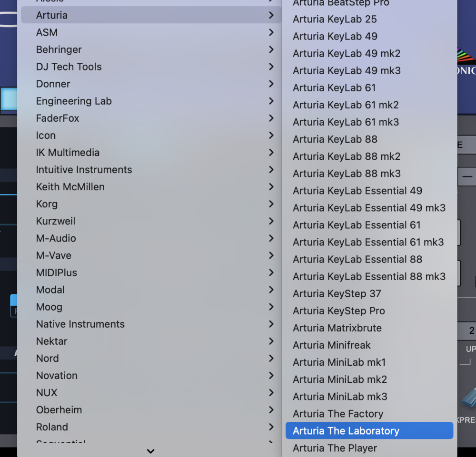
Task: Choose Roland from the manufacturer list
Action: coord(151,427)
